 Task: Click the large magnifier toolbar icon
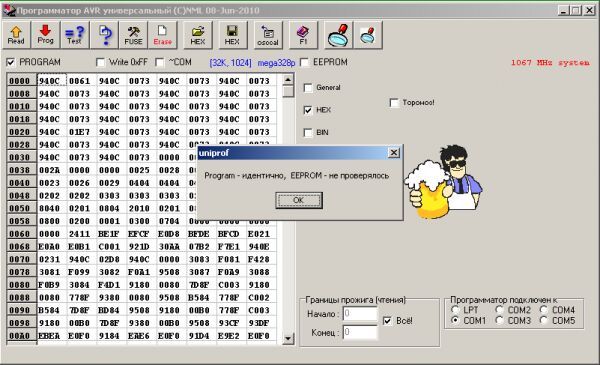tap(339, 35)
